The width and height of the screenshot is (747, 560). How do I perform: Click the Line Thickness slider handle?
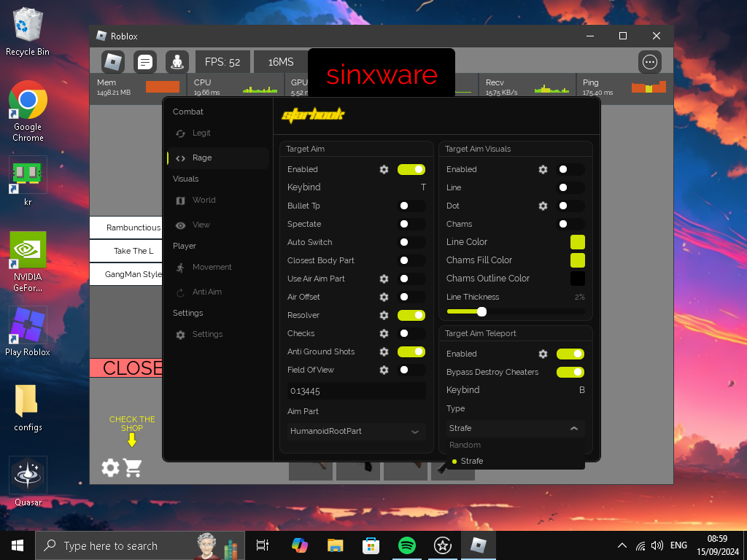481,312
